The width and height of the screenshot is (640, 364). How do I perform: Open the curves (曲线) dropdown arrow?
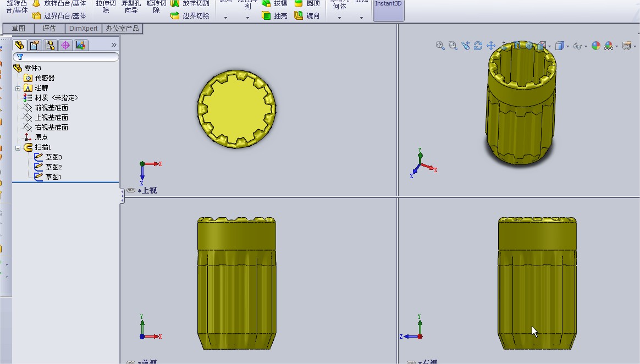361,18
